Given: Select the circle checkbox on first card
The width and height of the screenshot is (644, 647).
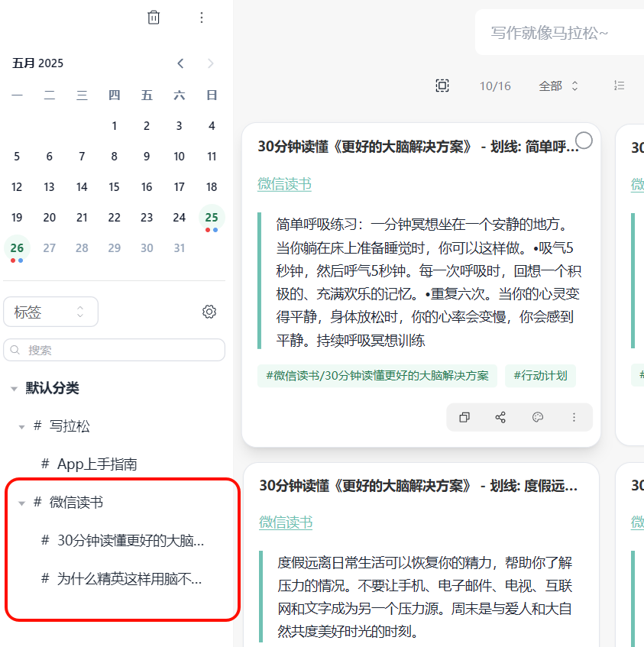Looking at the screenshot, I should pos(584,141).
